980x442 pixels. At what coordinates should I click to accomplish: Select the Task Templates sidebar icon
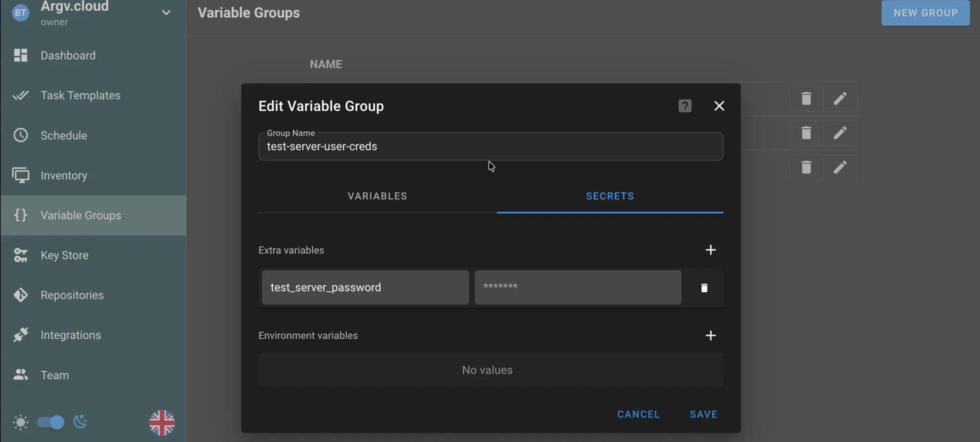(21, 95)
